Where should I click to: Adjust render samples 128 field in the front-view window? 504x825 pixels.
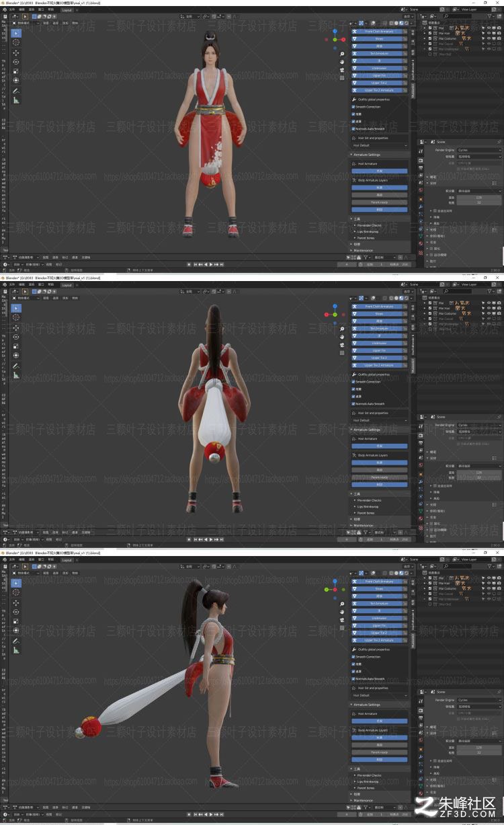(x=478, y=198)
